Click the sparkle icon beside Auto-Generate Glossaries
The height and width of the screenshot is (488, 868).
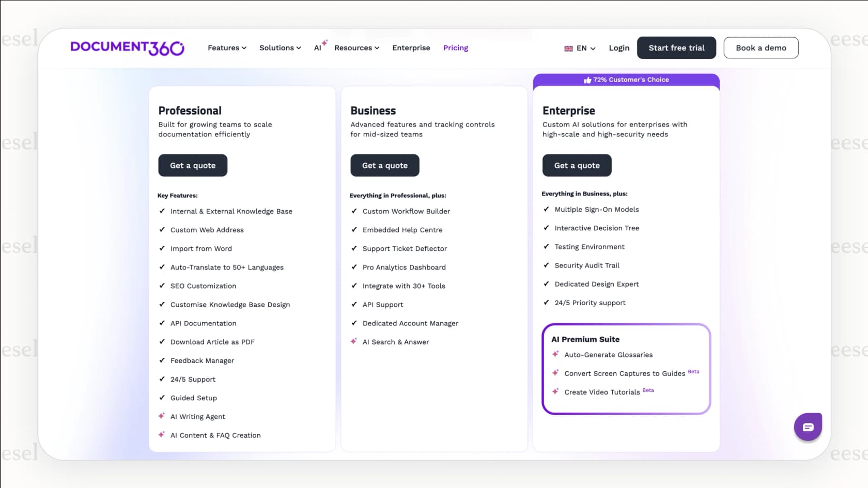555,354
